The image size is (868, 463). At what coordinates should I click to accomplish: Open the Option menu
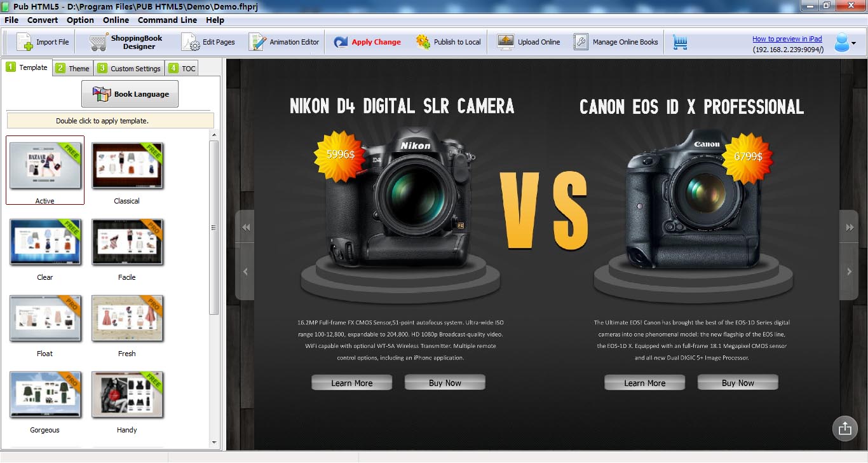[80, 20]
